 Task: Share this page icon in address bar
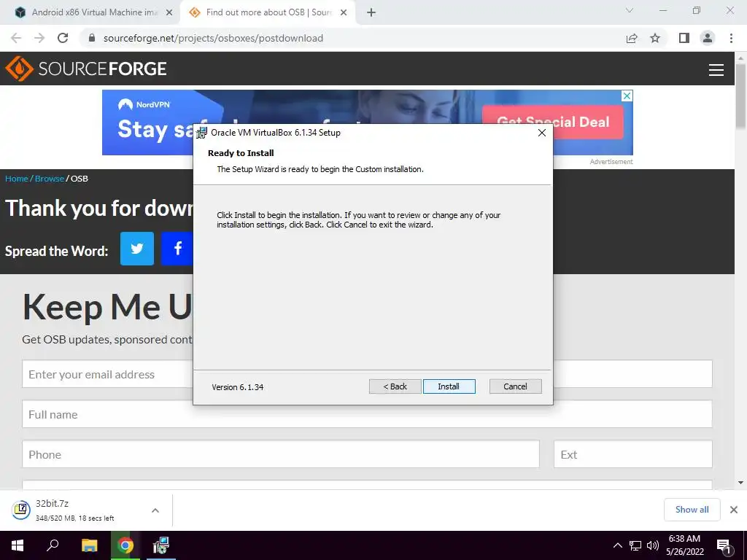click(x=632, y=38)
